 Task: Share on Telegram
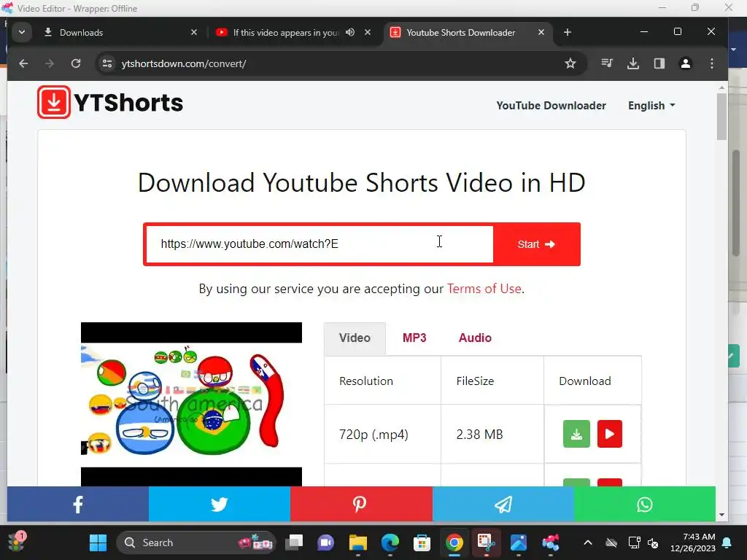point(503,504)
